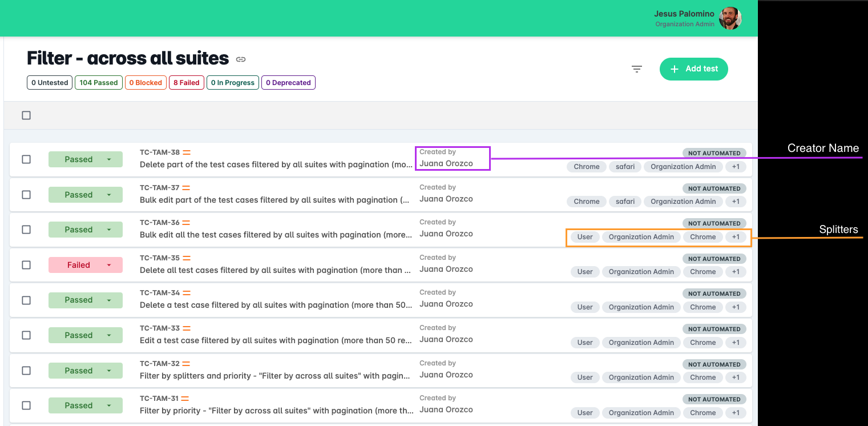The width and height of the screenshot is (868, 426).
Task: Click the Organization Admin tag on TC-TAM-35
Action: tap(641, 272)
